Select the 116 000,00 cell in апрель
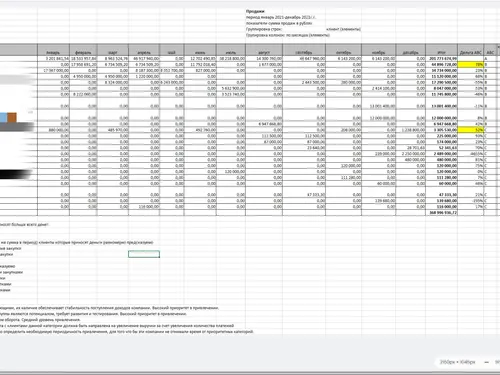500x375 pixels. tap(144, 207)
